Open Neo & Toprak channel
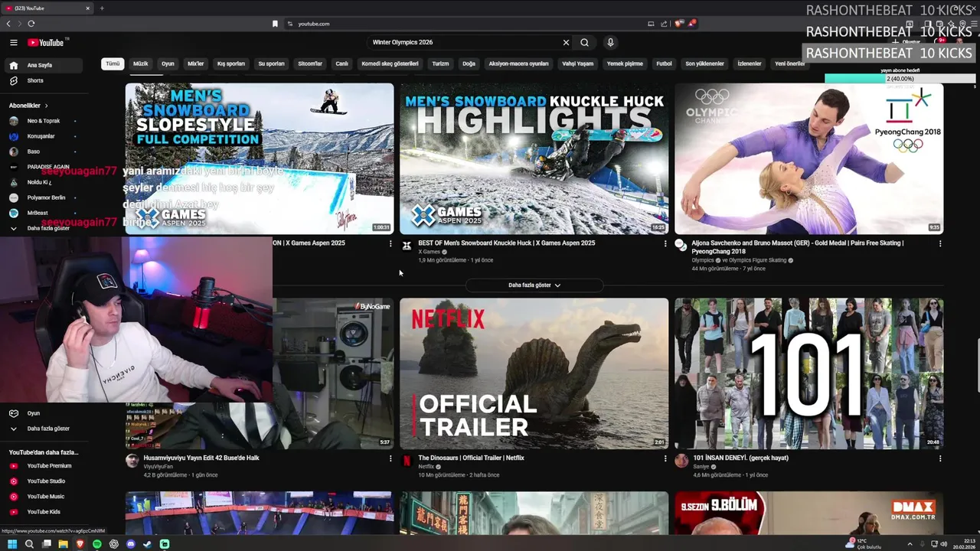Viewport: 980px width, 551px height. coord(44,121)
